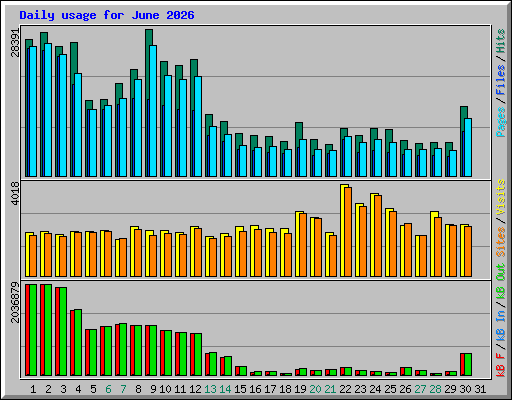Click the blue "Files" legend label
This screenshot has height=400, width=512.
coord(501,80)
